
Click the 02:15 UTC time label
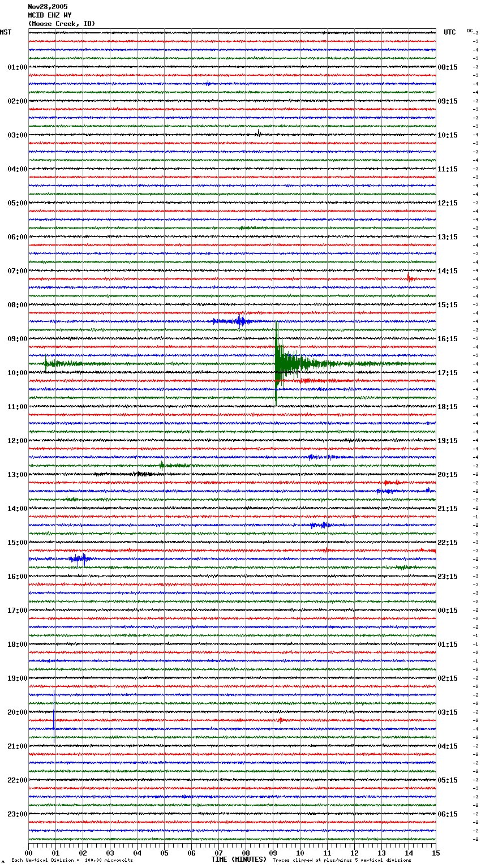click(448, 678)
